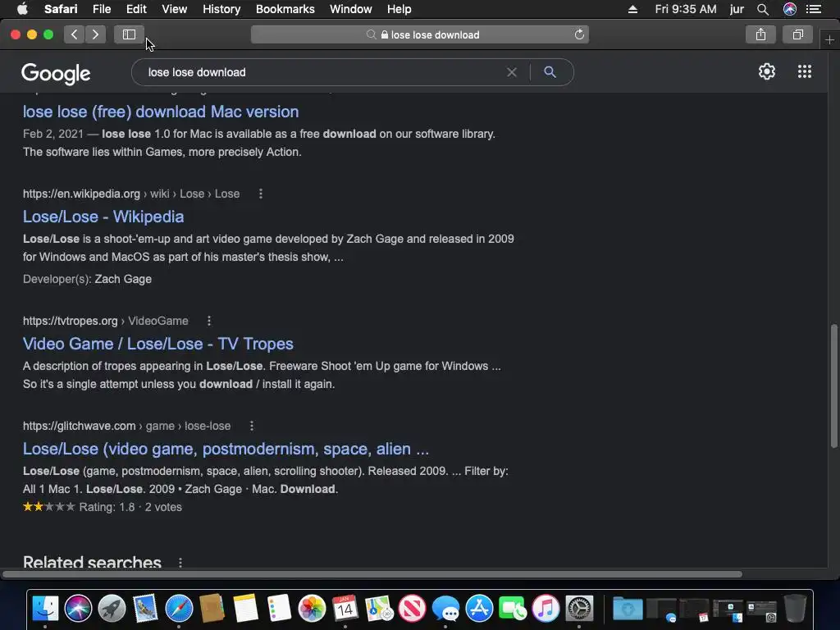840x630 pixels.
Task: Open Maps from the Dock
Action: click(x=379, y=609)
